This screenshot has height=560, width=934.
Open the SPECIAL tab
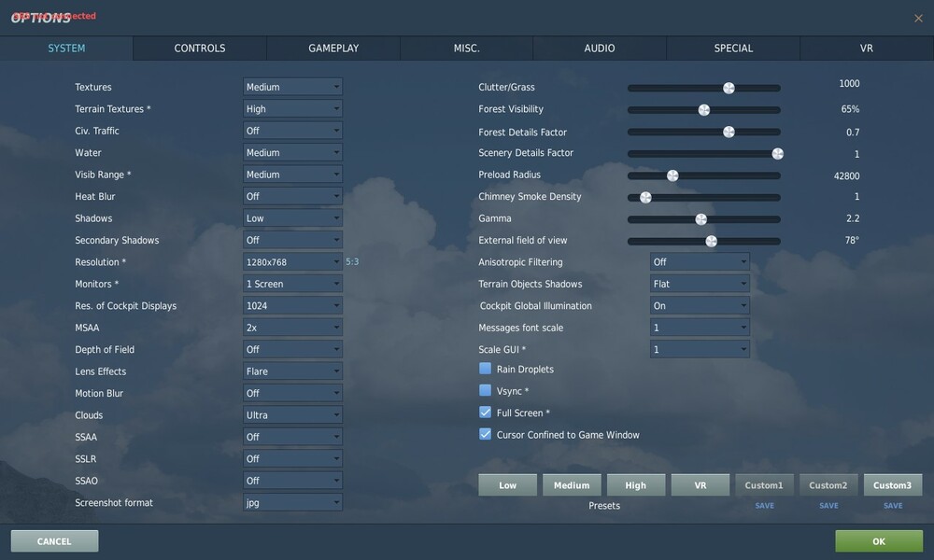(733, 49)
